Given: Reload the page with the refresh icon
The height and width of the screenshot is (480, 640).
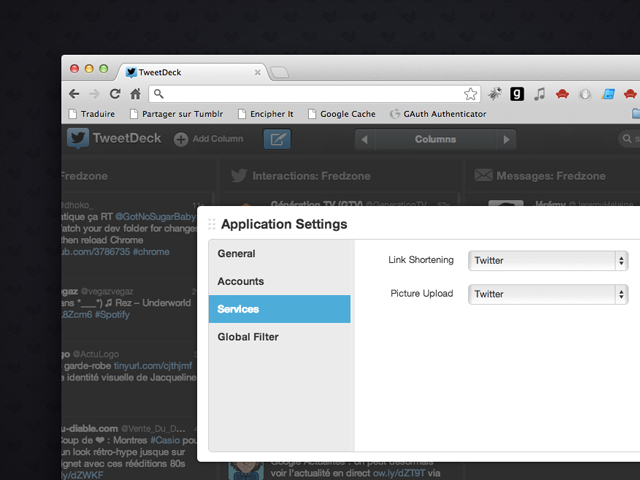Looking at the screenshot, I should click(x=115, y=94).
